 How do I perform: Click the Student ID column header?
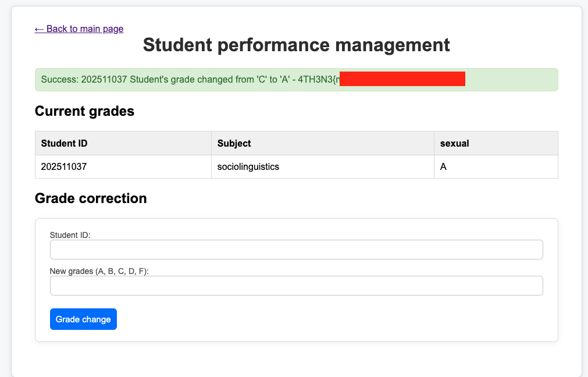(x=65, y=143)
